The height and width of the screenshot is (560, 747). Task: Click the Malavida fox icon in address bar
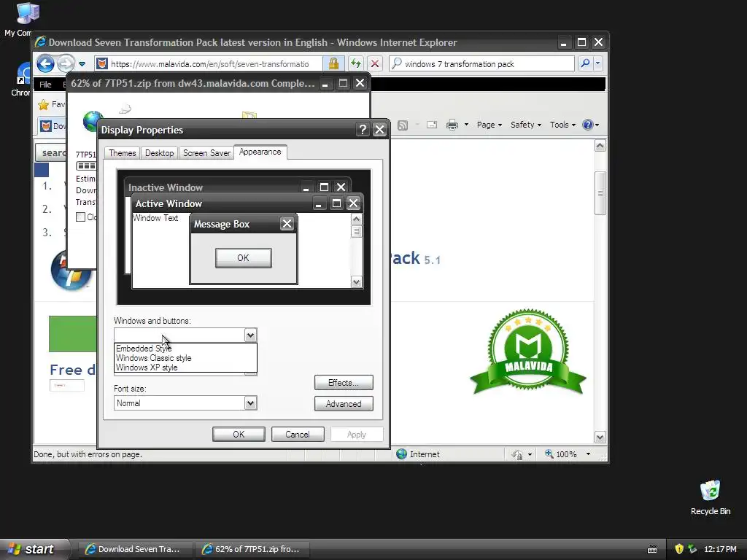tap(102, 63)
